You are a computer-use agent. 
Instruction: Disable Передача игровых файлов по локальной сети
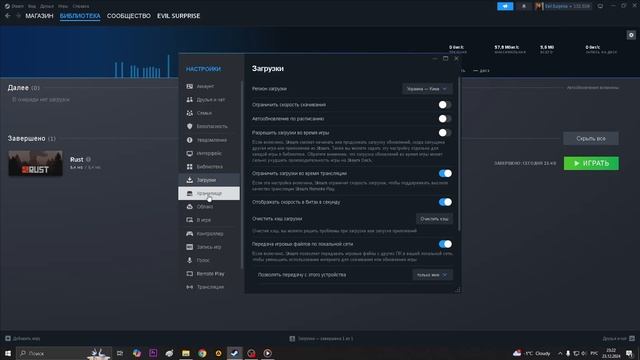(445, 244)
